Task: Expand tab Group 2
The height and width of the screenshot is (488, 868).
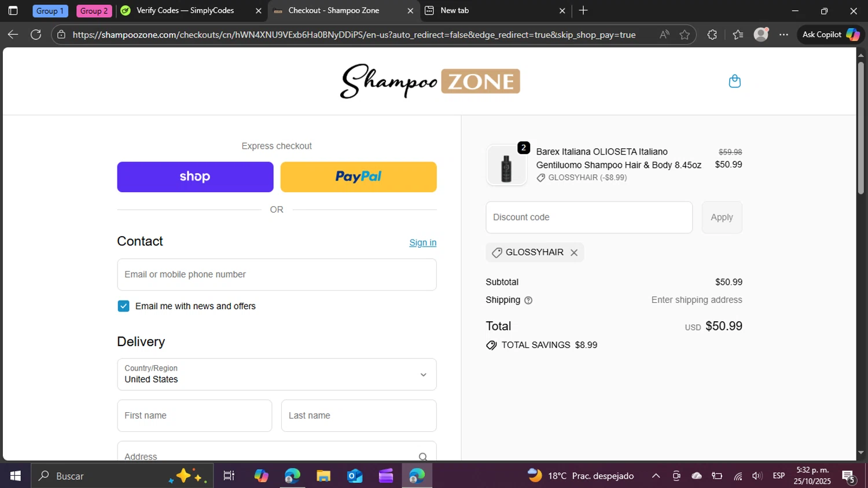Action: pyautogui.click(x=94, y=11)
